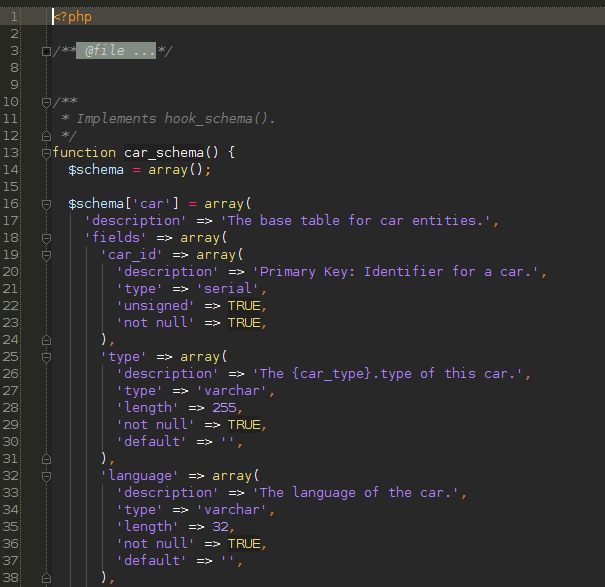The height and width of the screenshot is (587, 605).
Task: Click 'Implements hook_schema().' comment text
Action: [x=176, y=119]
